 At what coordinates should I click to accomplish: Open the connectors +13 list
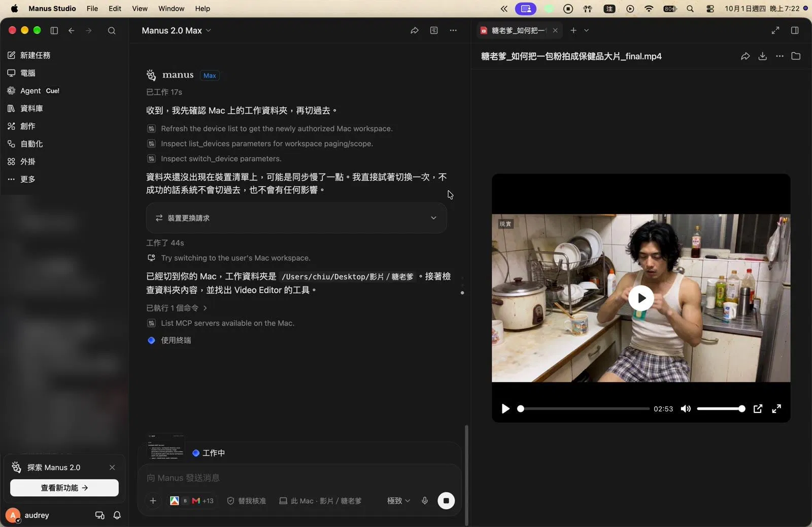(191, 501)
